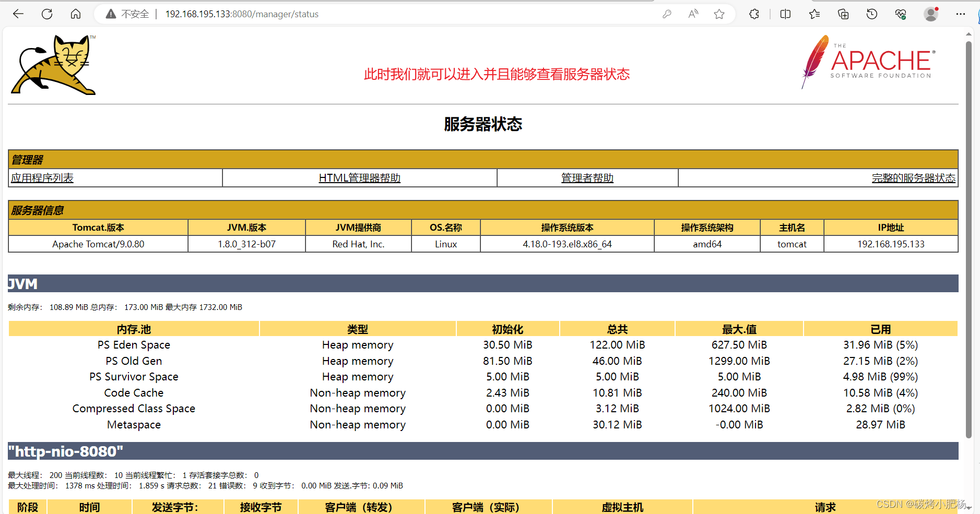Toggle split screen view icon
Screen dimensions: 980x514
(785, 14)
